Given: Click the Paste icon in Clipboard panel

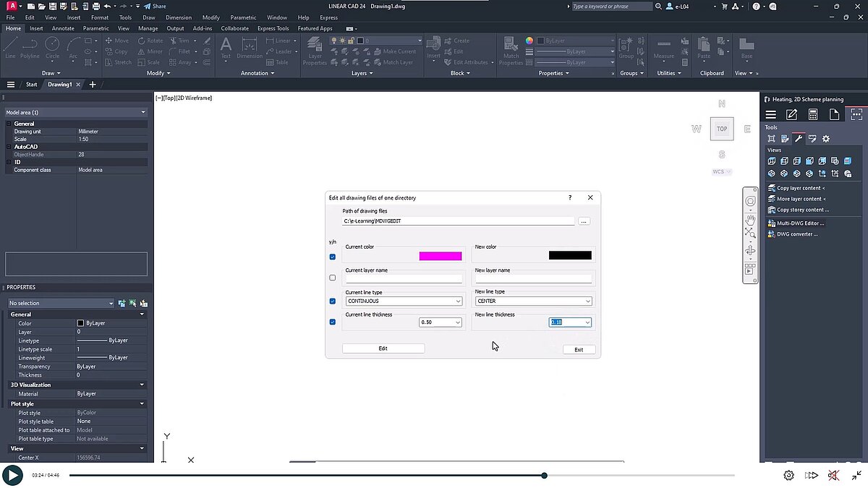Looking at the screenshot, I should 704,45.
